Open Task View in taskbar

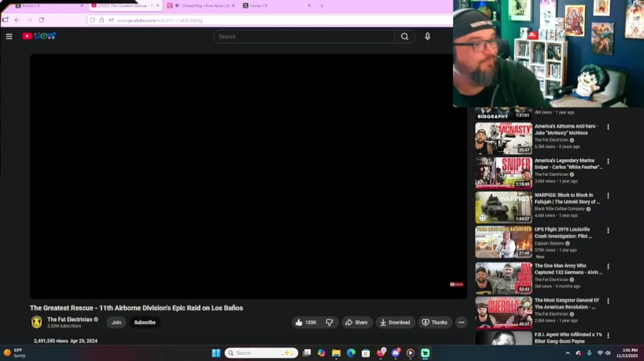point(307,353)
